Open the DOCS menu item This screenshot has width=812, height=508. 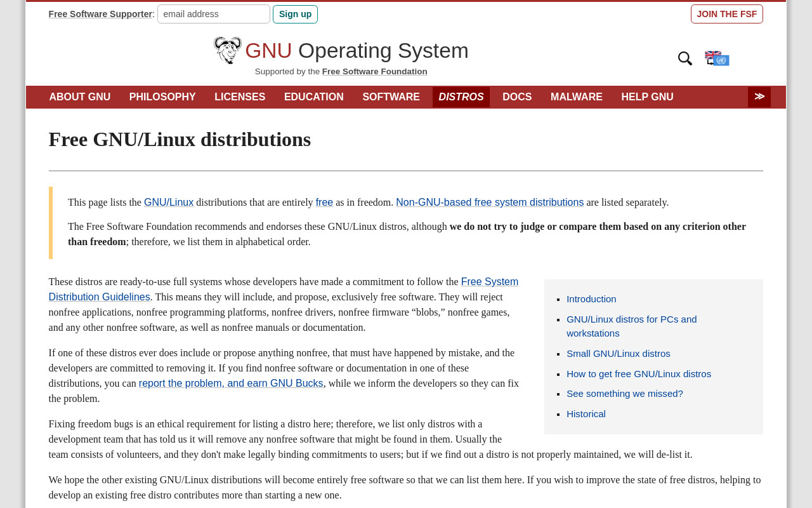pos(517,97)
